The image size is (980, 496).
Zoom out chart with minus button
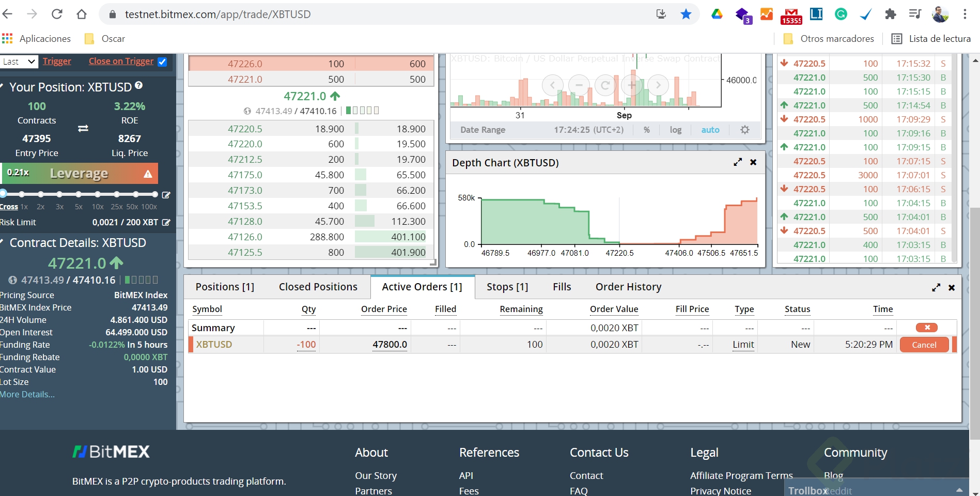coord(579,85)
